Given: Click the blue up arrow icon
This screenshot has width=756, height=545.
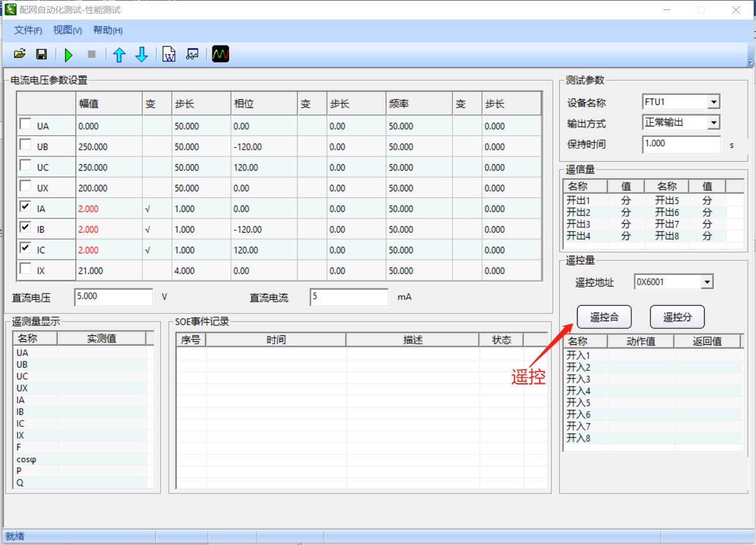Looking at the screenshot, I should pos(119,55).
